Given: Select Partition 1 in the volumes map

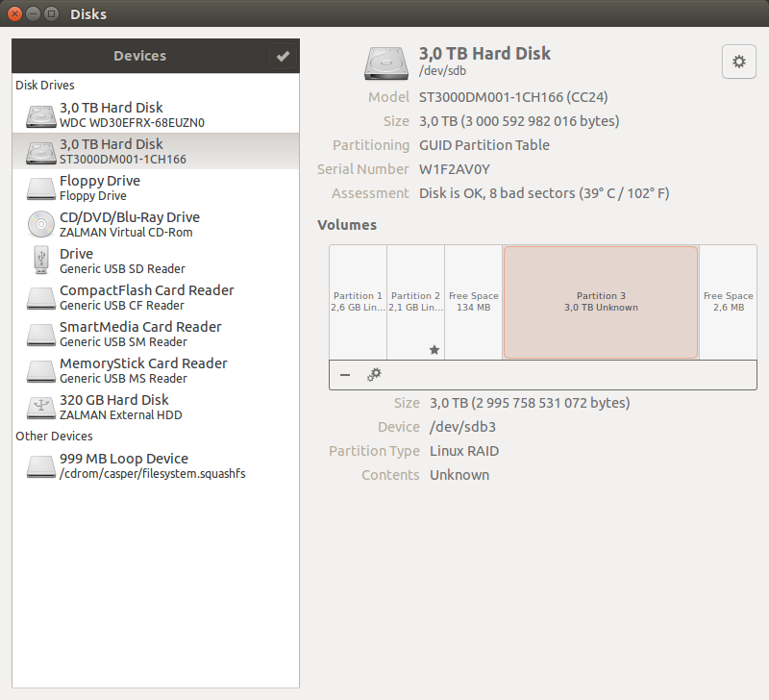Looking at the screenshot, I should [359, 302].
